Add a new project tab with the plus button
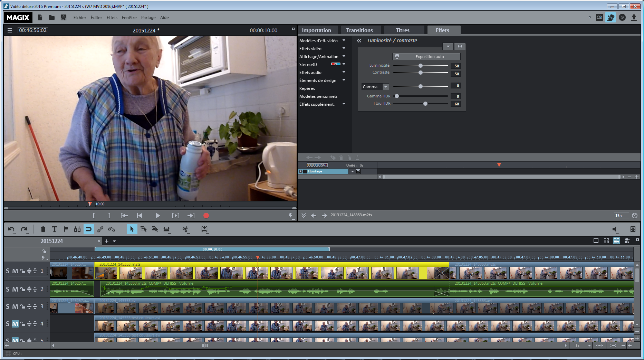The image size is (644, 360). [107, 241]
